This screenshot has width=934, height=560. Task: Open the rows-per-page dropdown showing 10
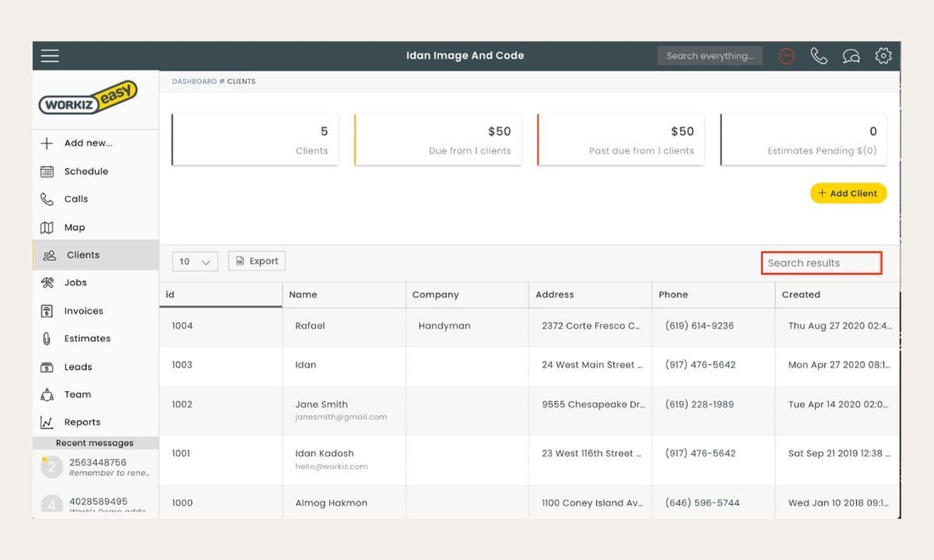click(194, 262)
